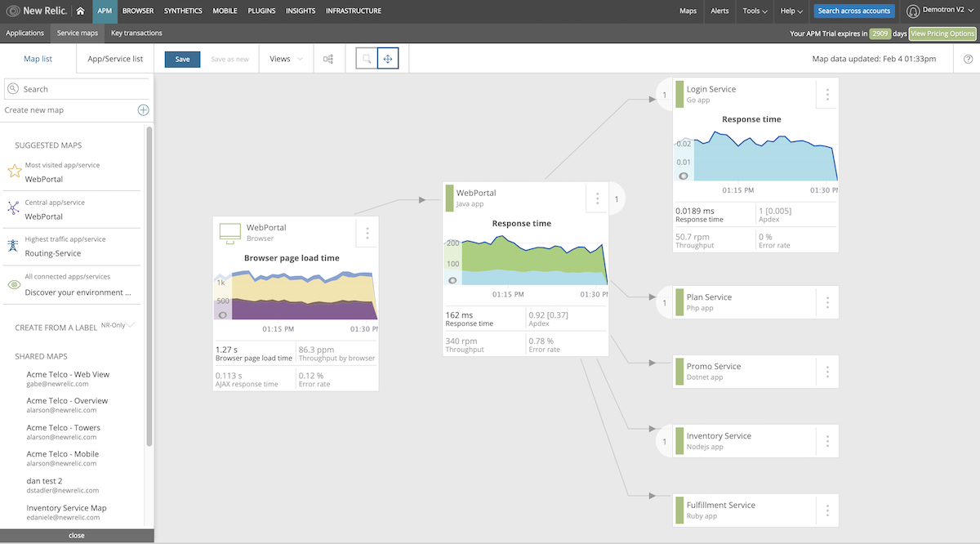
Task: Click the central app/service network icon
Action: tap(14, 209)
